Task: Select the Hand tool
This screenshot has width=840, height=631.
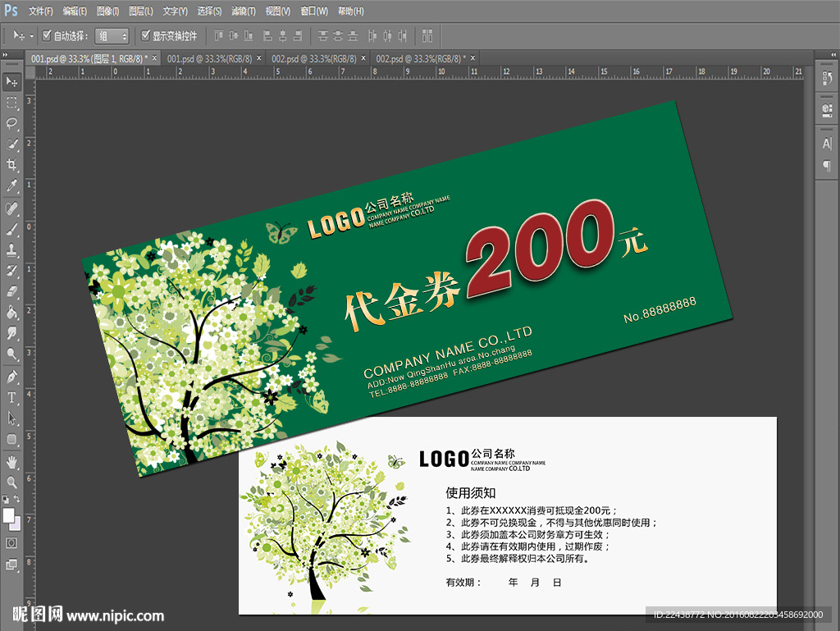Action: pyautogui.click(x=11, y=462)
